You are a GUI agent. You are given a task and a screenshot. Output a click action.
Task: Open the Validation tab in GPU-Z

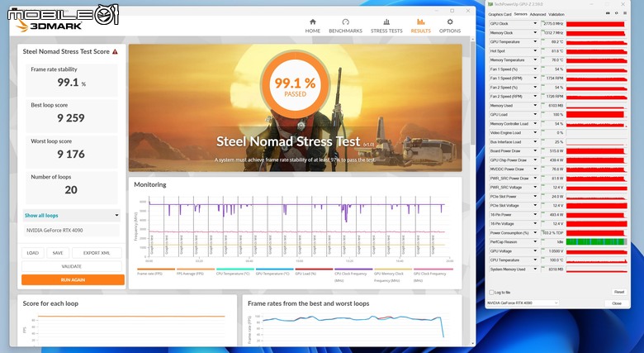556,14
